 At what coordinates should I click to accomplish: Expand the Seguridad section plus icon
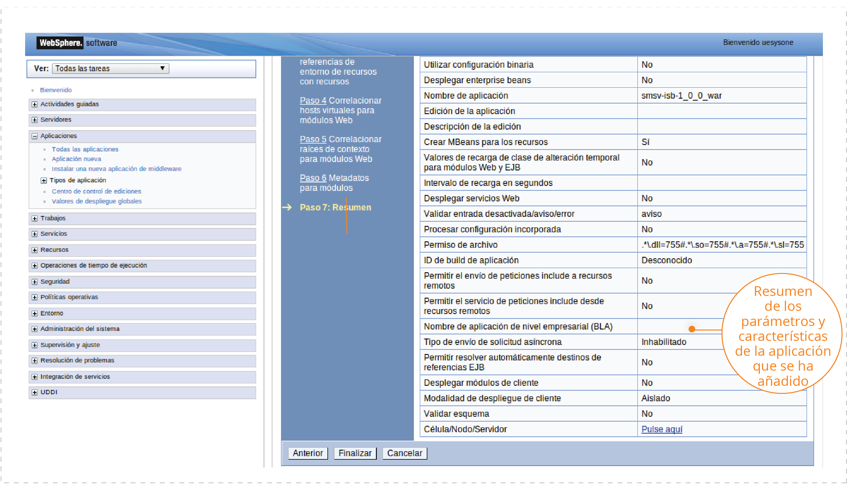pyautogui.click(x=35, y=282)
